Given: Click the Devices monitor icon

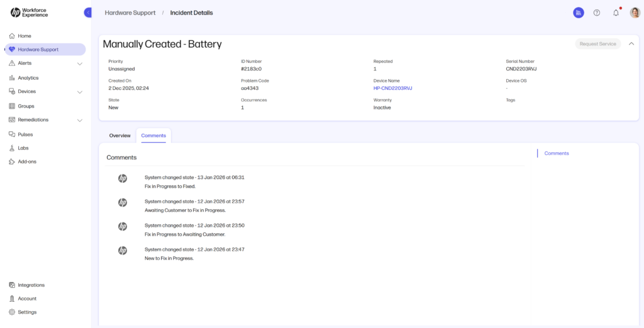Looking at the screenshot, I should (x=12, y=92).
